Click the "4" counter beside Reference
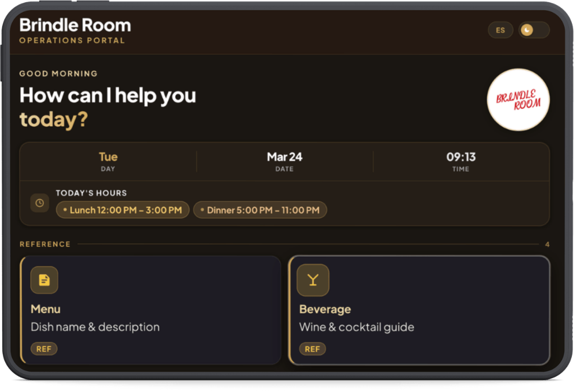574x392 pixels. pyautogui.click(x=548, y=244)
